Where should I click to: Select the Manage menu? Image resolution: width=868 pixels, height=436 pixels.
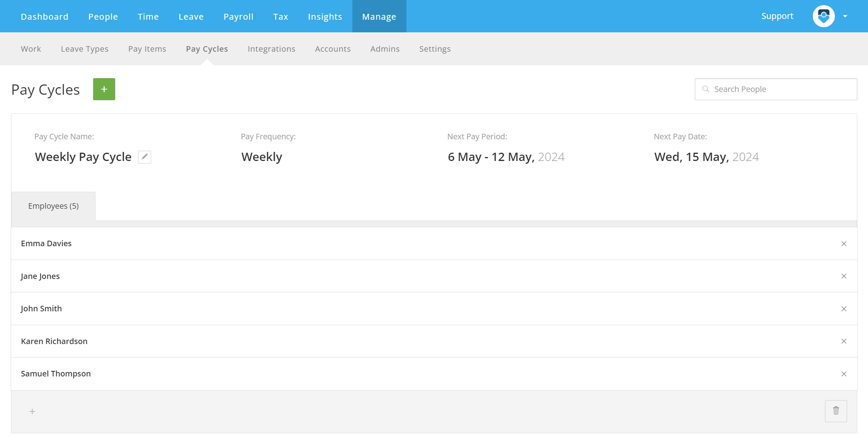379,16
